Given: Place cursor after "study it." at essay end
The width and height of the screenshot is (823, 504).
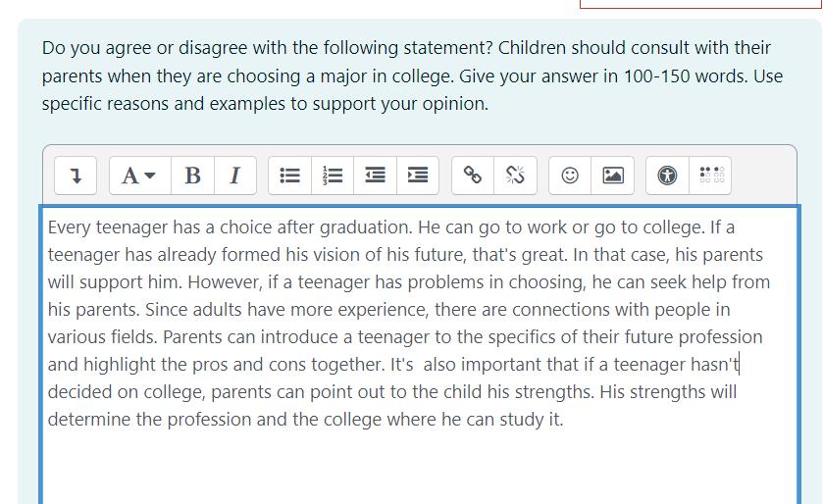Looking at the screenshot, I should point(564,420).
